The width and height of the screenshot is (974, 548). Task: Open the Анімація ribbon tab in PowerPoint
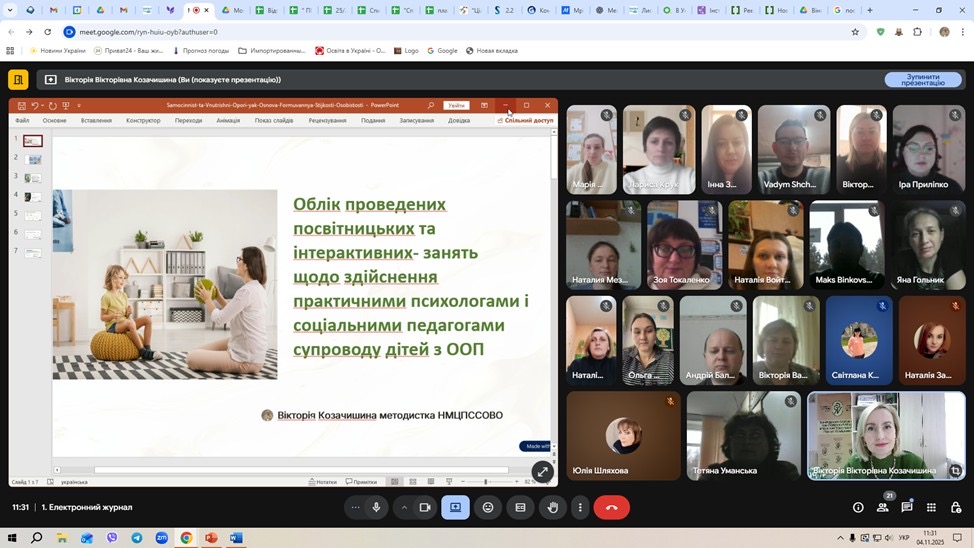click(228, 120)
